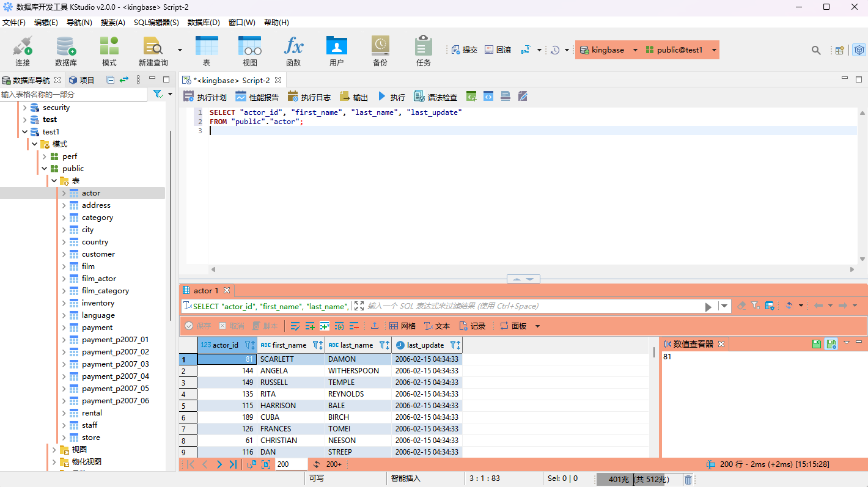
Task: Click the 连接 (Connect) toolbar icon
Action: pos(23,46)
